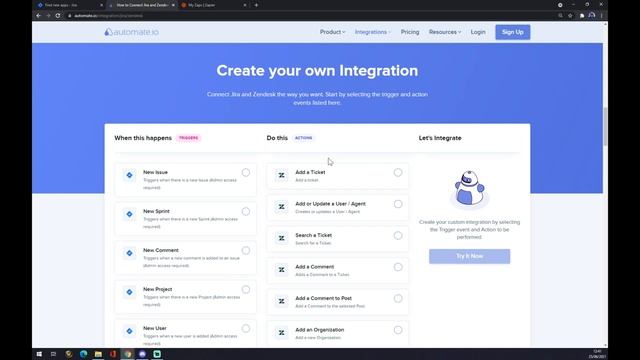Open a new browser tab with plus
Viewport: 640px width, 360px height.
[x=256, y=5]
